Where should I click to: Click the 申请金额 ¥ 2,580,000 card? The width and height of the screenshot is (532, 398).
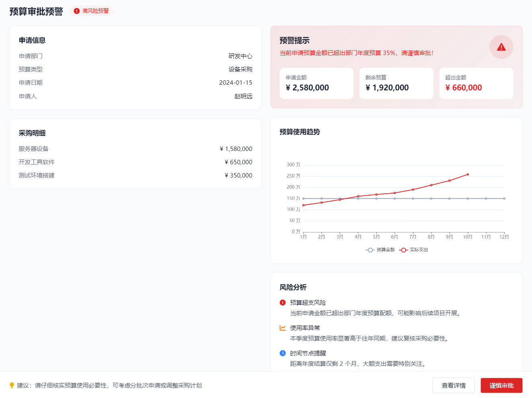[316, 83]
